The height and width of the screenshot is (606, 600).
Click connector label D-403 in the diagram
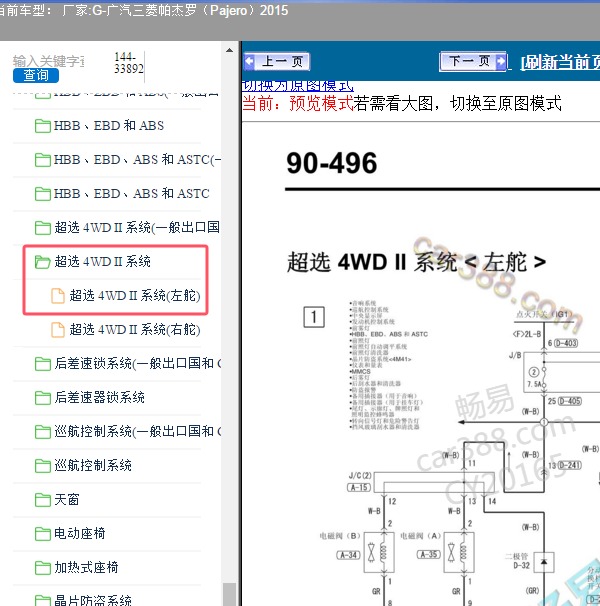point(566,343)
